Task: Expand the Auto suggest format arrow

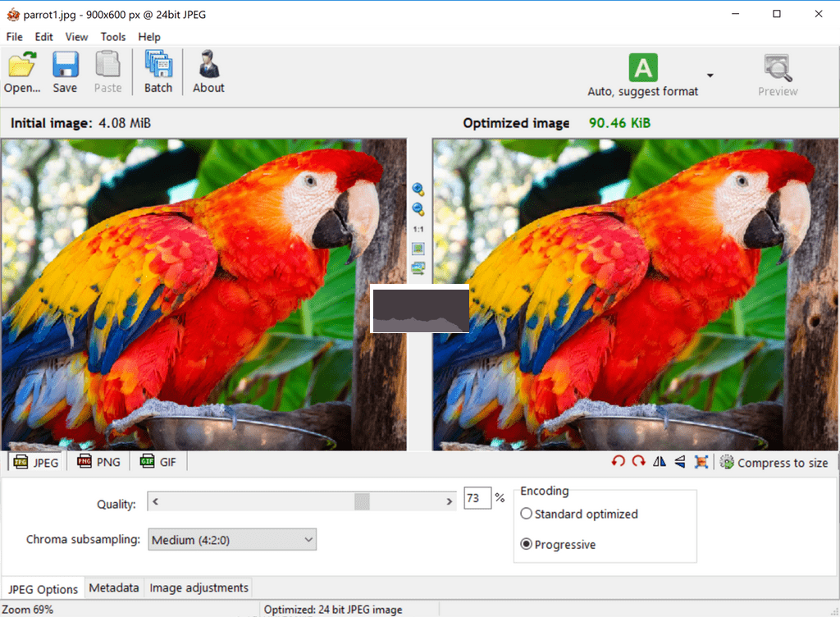Action: click(710, 75)
